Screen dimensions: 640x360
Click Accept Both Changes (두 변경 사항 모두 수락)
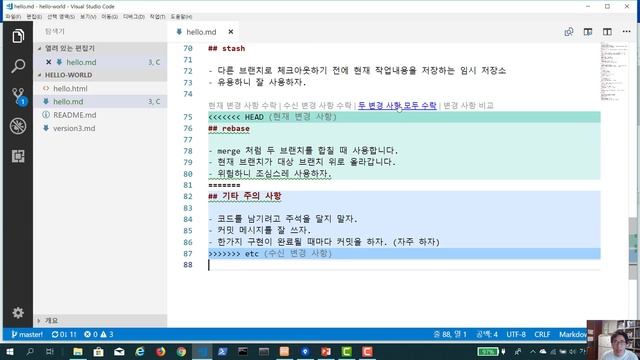(397, 106)
